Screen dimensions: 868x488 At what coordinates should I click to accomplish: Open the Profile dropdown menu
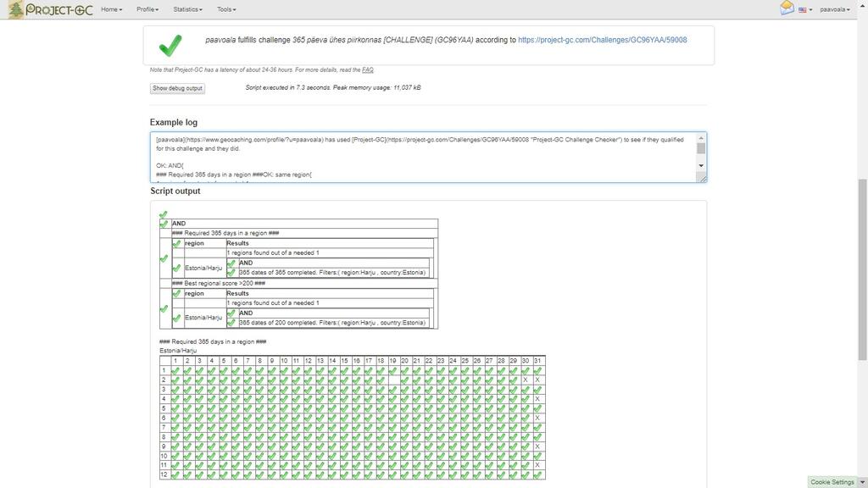[x=147, y=9]
